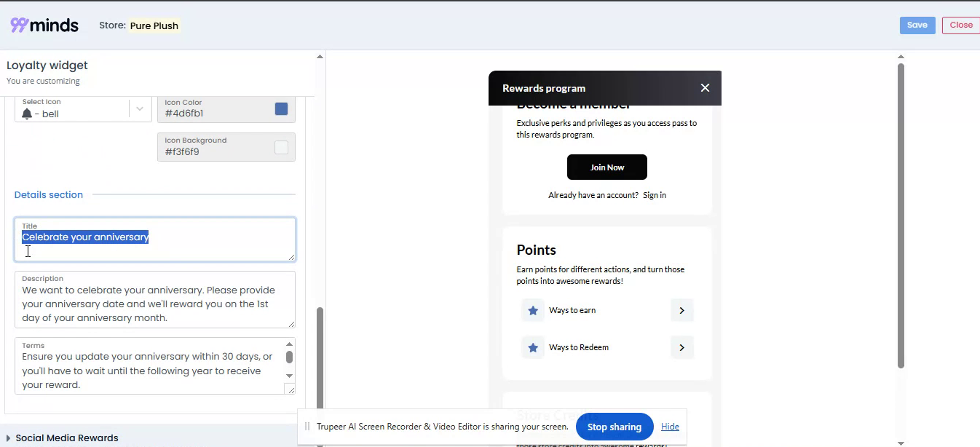Click the Ways to Redeem row label
The height and width of the screenshot is (447, 980).
tap(579, 347)
